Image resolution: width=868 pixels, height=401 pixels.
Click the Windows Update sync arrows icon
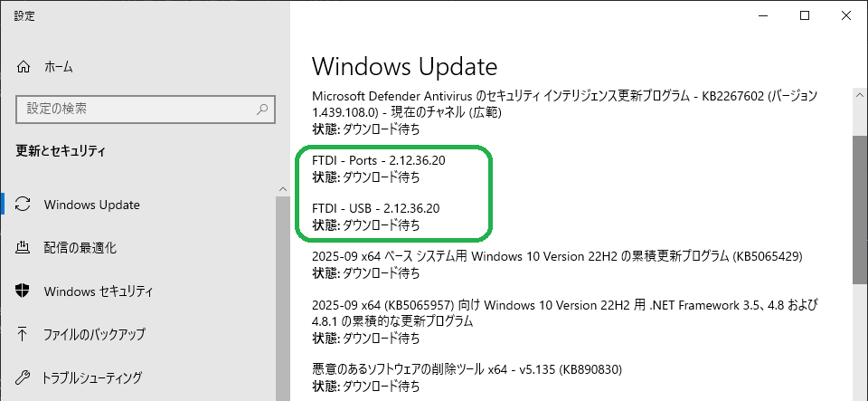(25, 205)
